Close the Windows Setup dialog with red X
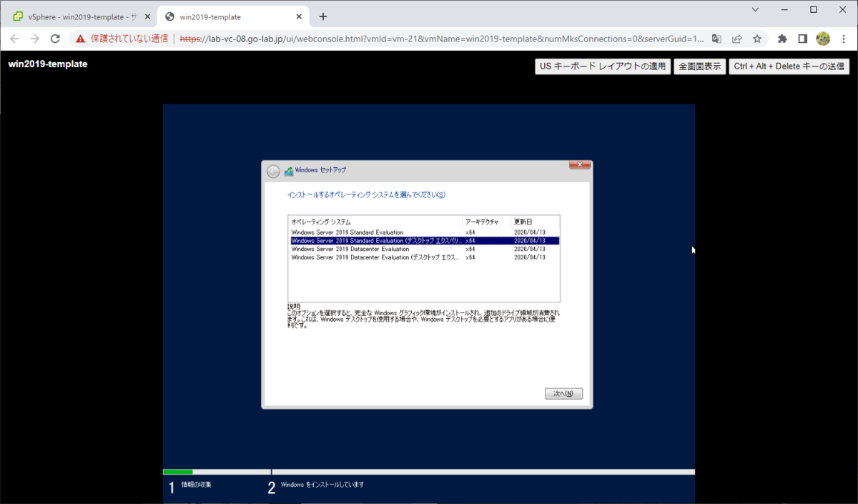The height and width of the screenshot is (504, 858). [x=579, y=165]
